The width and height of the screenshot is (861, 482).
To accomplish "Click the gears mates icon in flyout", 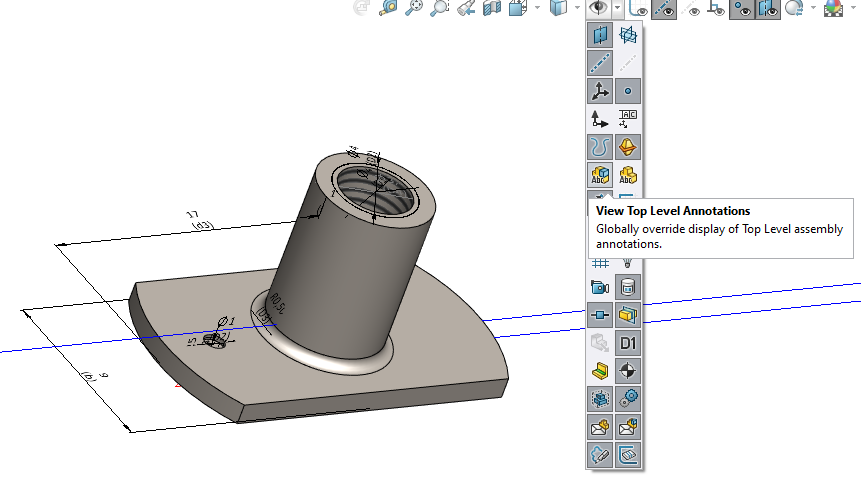I will [x=628, y=399].
